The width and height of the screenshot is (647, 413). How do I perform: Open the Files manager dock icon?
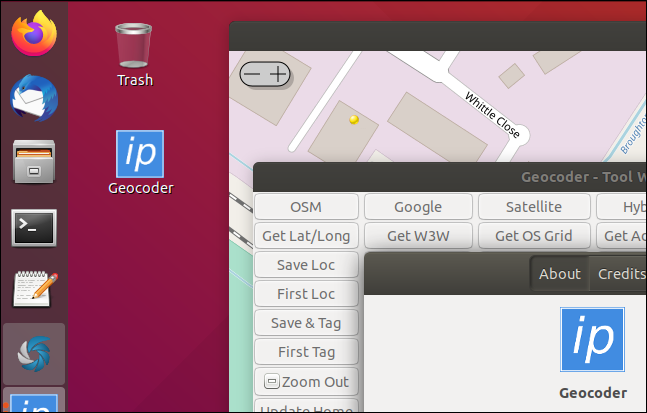[34, 162]
